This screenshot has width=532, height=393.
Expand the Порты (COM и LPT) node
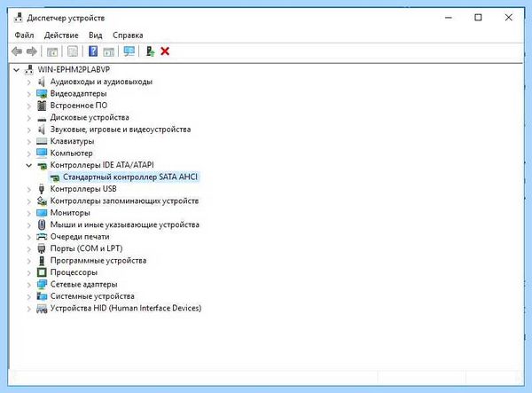[29, 248]
